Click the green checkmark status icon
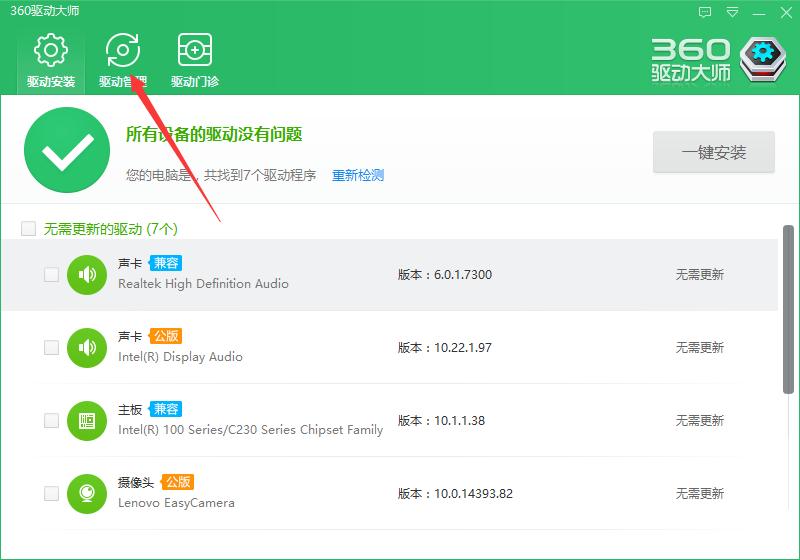 (67, 150)
